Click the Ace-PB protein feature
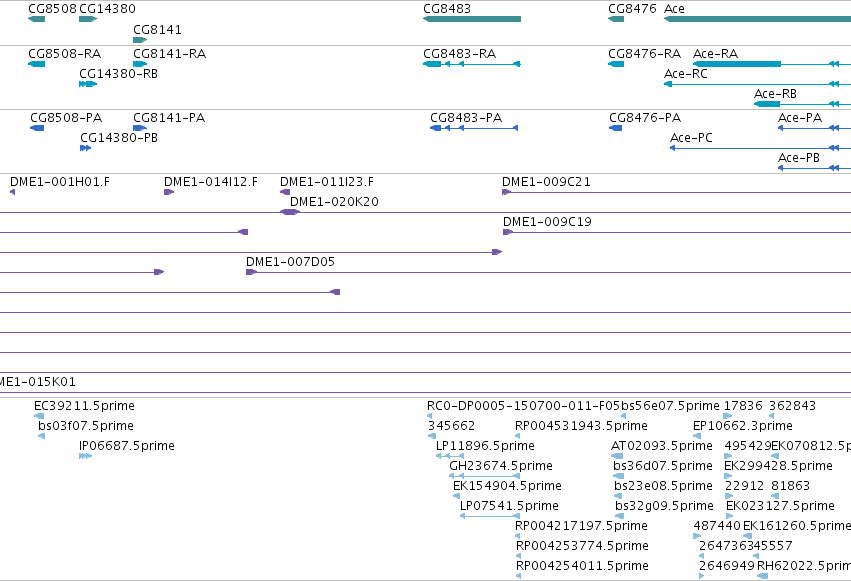This screenshot has width=851, height=581. point(814,168)
